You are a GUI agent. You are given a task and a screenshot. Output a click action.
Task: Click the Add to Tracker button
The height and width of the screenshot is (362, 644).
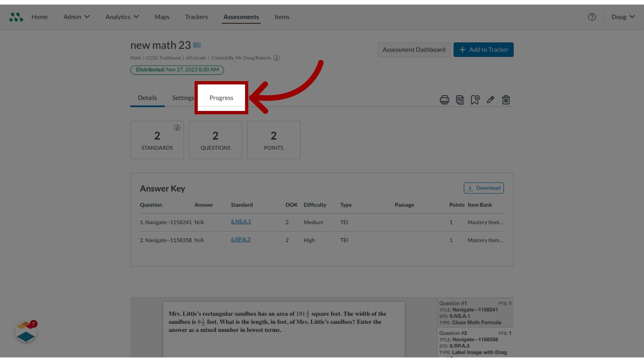pos(483,50)
